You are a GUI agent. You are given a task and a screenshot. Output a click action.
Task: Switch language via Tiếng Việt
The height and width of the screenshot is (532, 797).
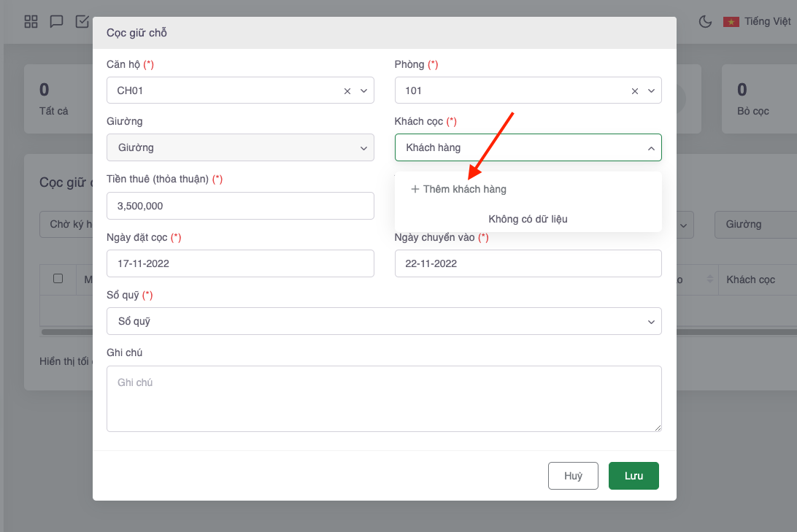click(767, 22)
